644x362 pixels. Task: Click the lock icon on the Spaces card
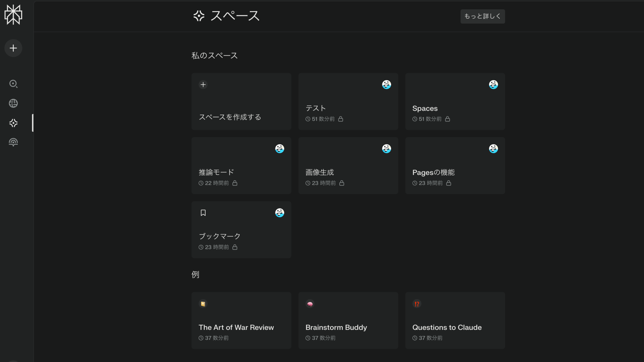[448, 119]
